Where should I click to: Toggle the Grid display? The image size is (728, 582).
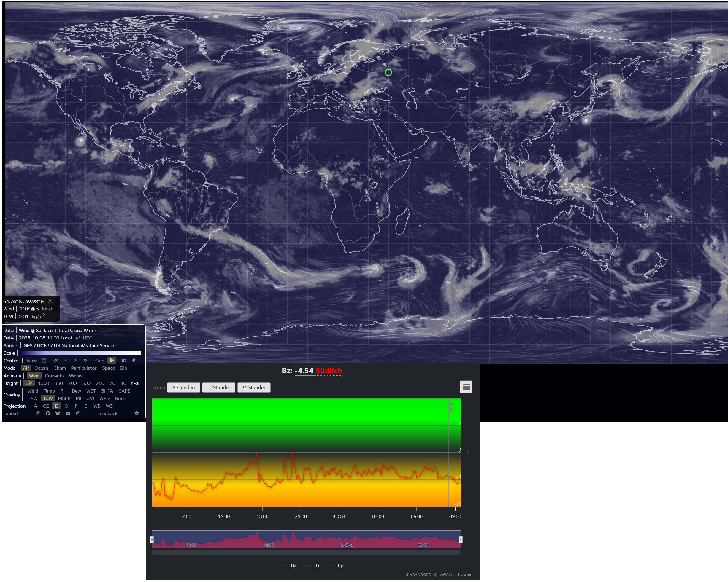pos(100,361)
